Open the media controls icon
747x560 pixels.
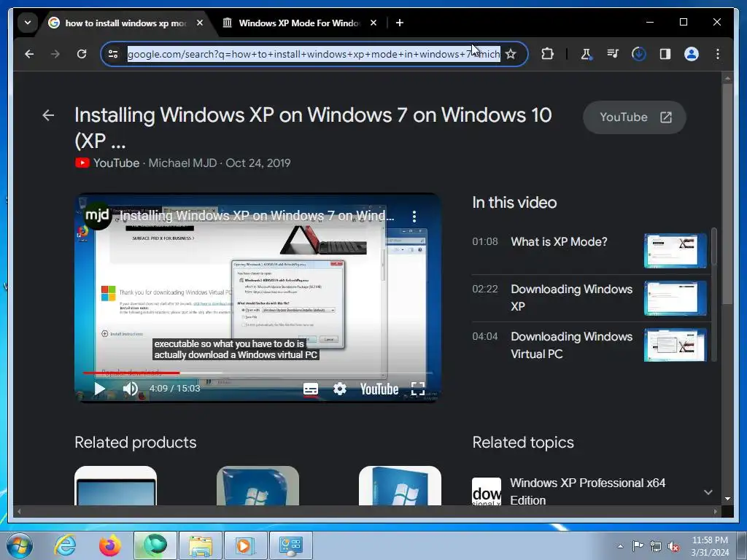[613, 54]
